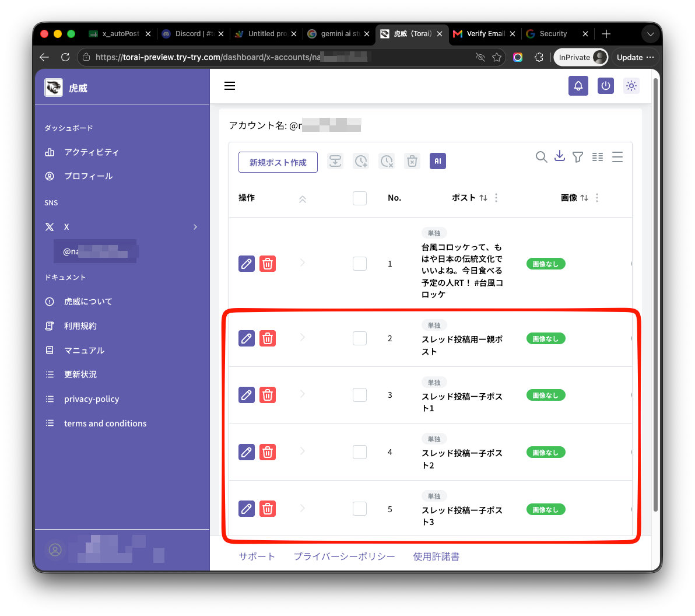The width and height of the screenshot is (695, 616).
Task: Click the サポート footer link
Action: tap(257, 556)
